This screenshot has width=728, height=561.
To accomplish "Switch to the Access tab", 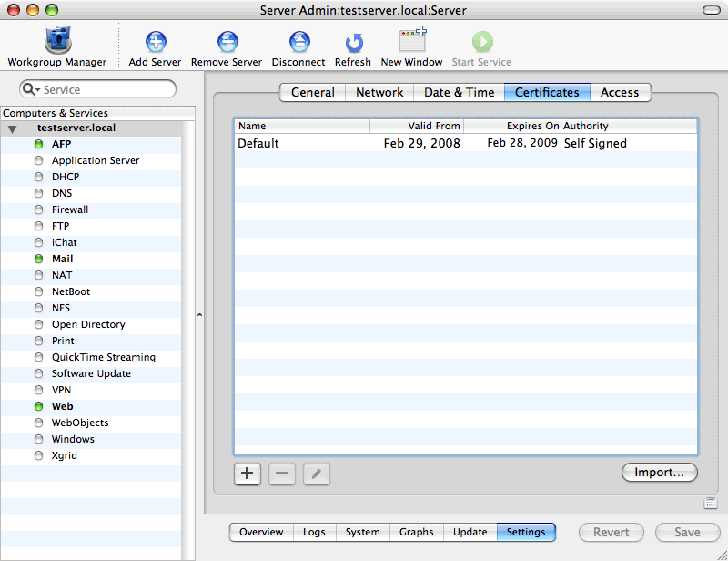I will [x=620, y=92].
